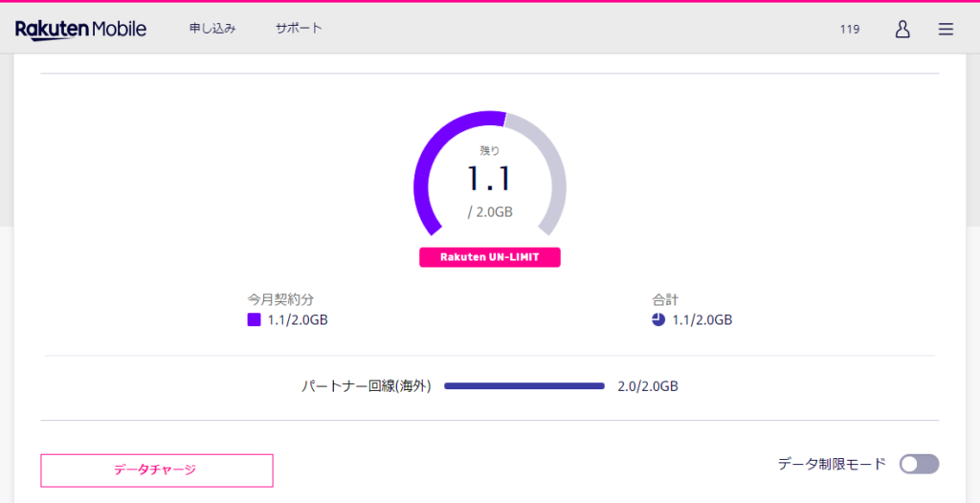Open the user account profile icon
This screenshot has height=503, width=980.
[902, 29]
